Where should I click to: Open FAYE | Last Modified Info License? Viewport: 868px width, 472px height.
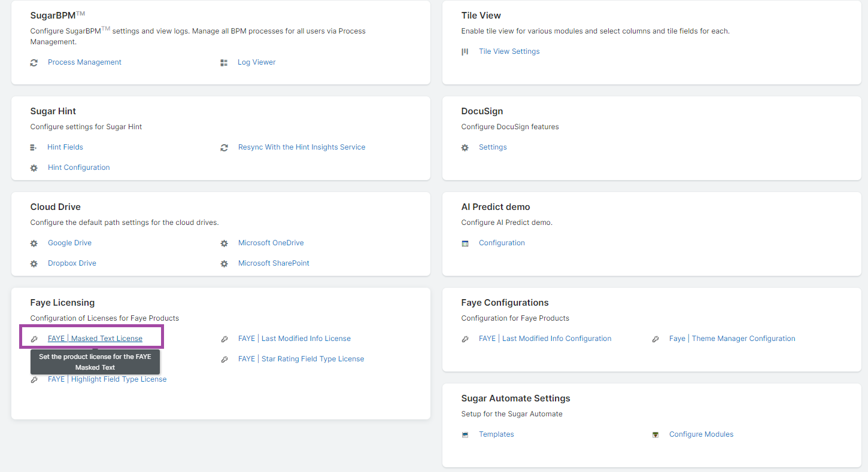pyautogui.click(x=295, y=339)
